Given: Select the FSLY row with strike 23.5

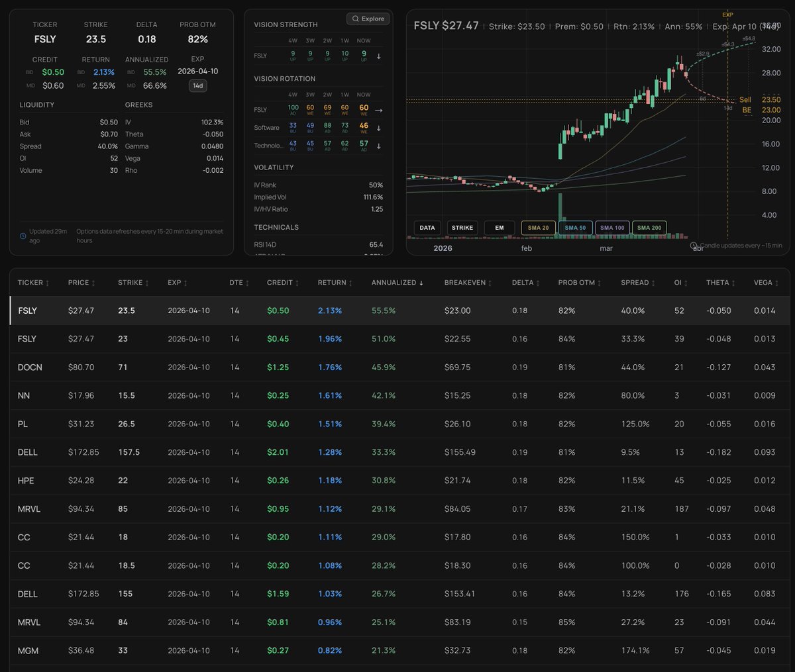Looking at the screenshot, I should 399,311.
